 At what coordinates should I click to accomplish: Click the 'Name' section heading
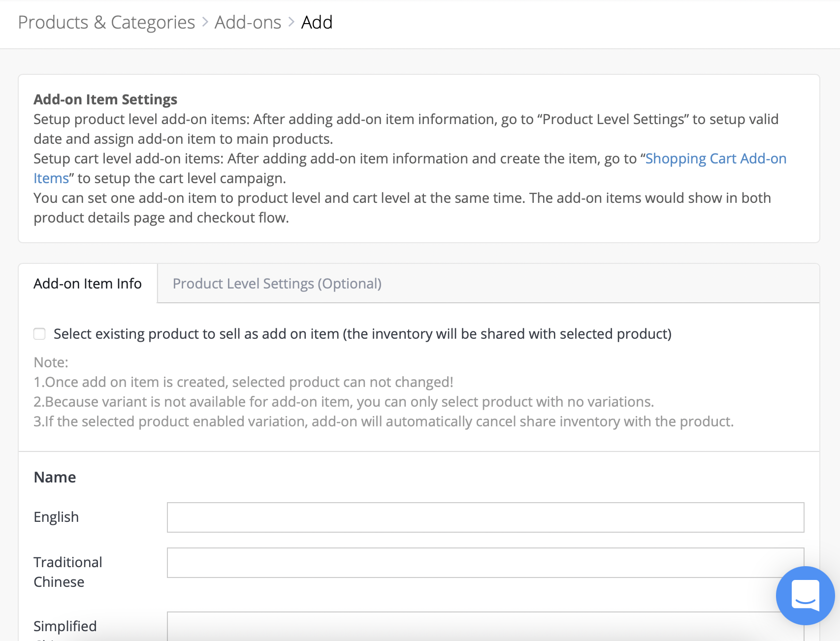tap(55, 477)
